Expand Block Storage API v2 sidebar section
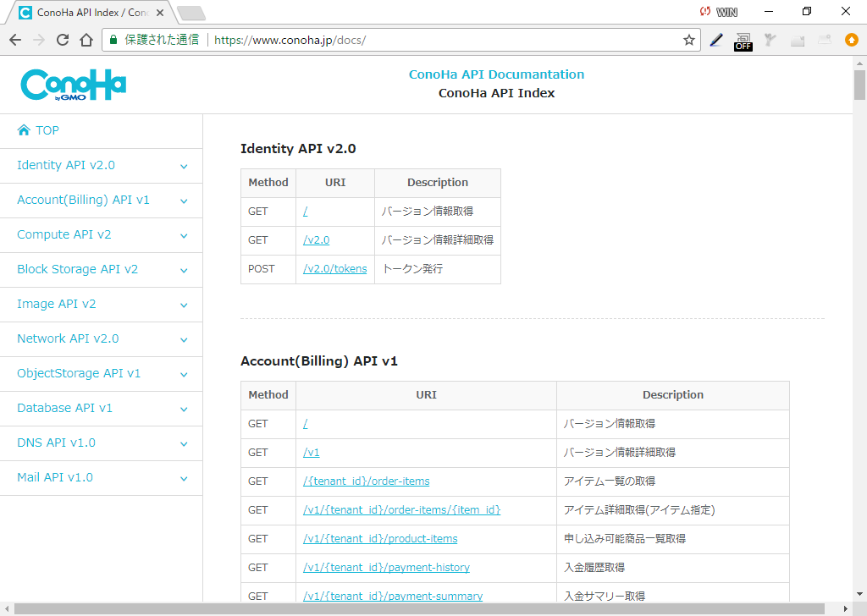Screen dimensions: 867x616 point(102,270)
